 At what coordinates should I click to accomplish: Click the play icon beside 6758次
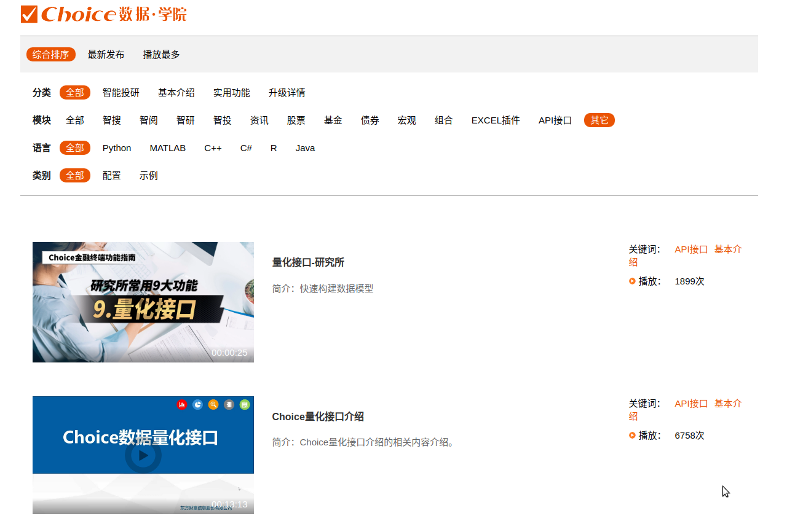(632, 435)
